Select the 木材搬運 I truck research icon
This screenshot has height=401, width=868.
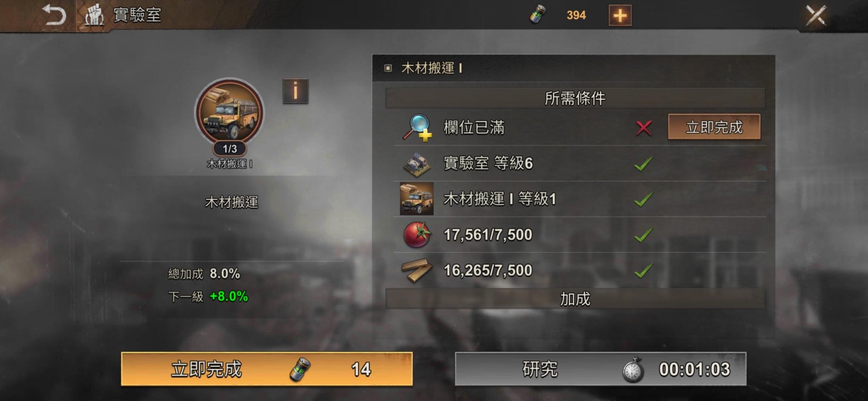(x=230, y=111)
